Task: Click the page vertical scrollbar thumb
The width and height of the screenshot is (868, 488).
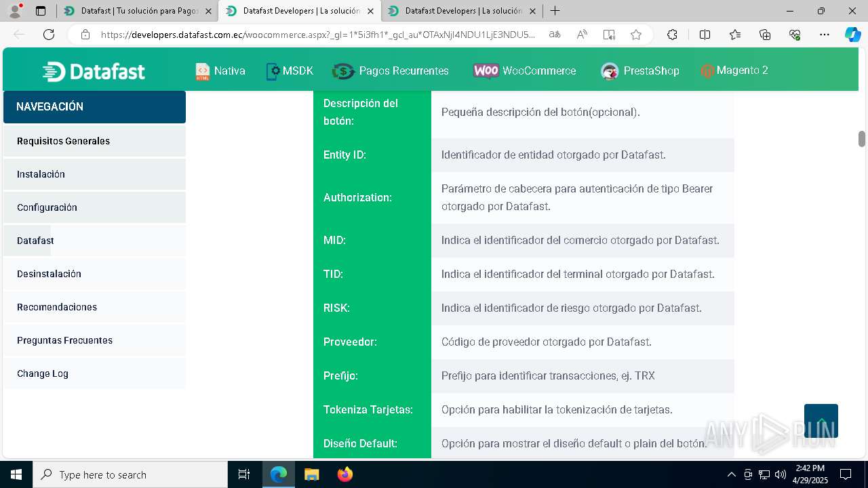Action: 862,139
